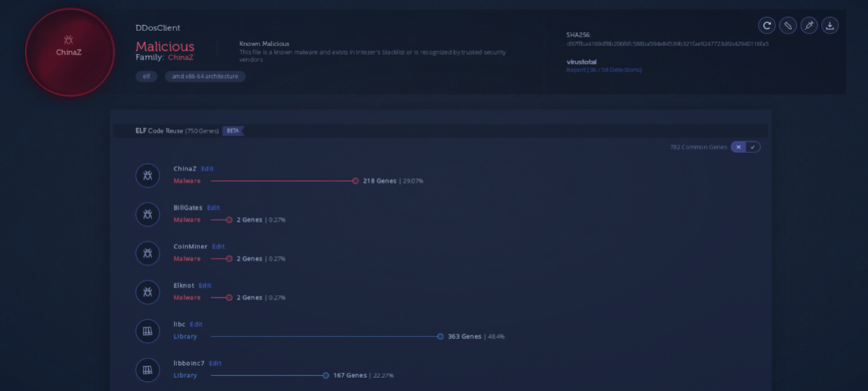The width and height of the screenshot is (868, 391).
Task: Click the Elknot genes bar endpoint
Action: (229, 297)
